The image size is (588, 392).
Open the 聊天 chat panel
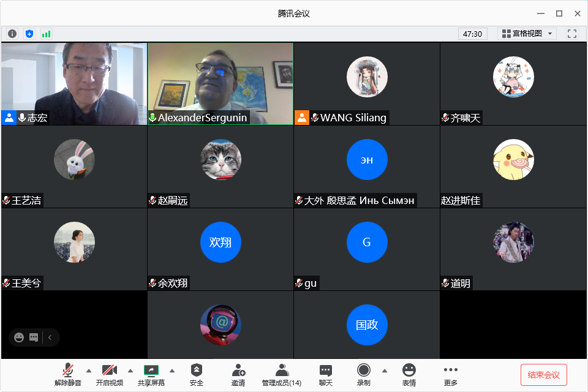[x=326, y=374]
